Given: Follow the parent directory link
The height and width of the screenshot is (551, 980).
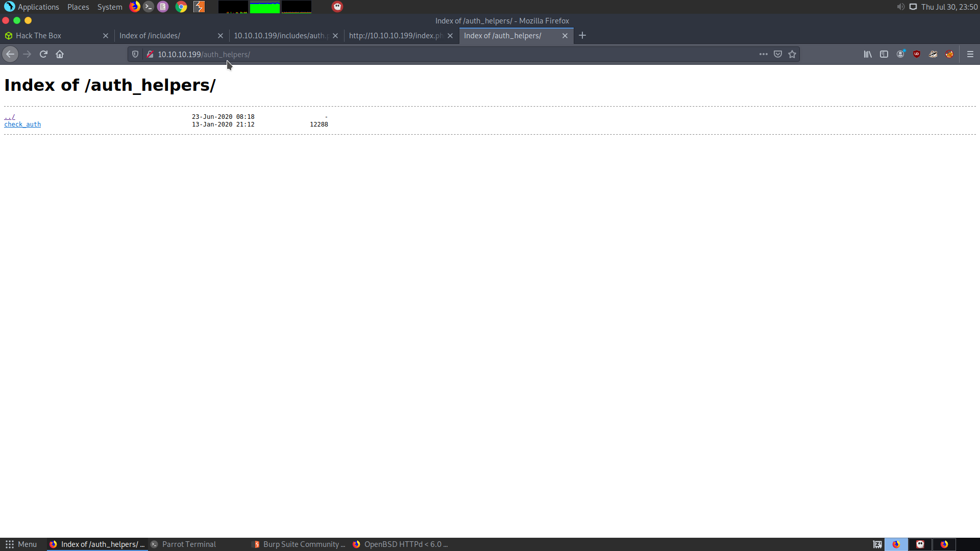Looking at the screenshot, I should pos(10,117).
